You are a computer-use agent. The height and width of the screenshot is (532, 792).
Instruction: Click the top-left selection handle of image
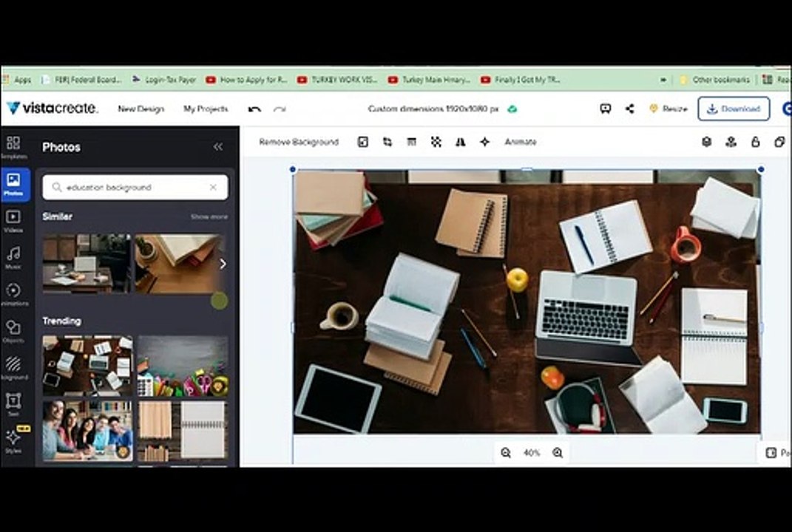pos(293,170)
